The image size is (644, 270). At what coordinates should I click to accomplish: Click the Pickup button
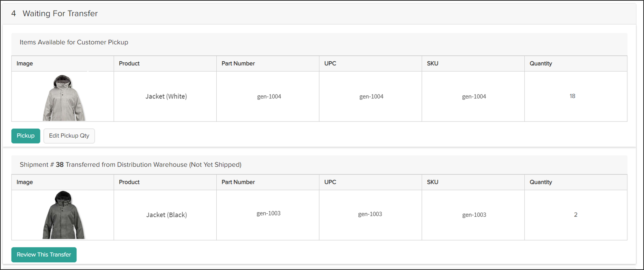pyautogui.click(x=26, y=136)
